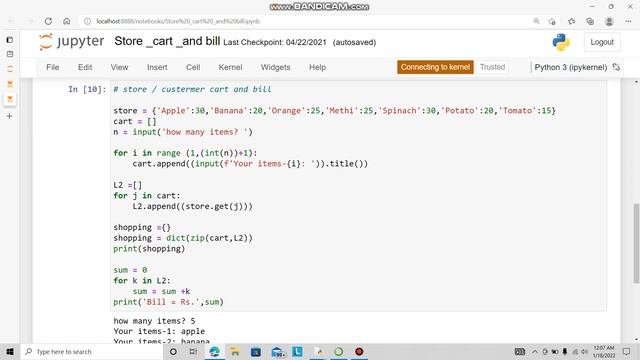
Task: Open browser Settings and more menu
Action: click(628, 21)
